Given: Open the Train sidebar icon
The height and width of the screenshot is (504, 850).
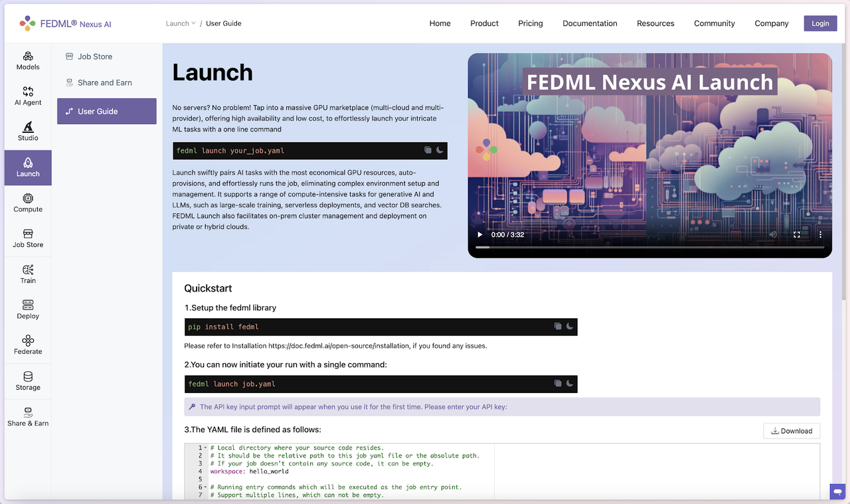Looking at the screenshot, I should (x=28, y=274).
